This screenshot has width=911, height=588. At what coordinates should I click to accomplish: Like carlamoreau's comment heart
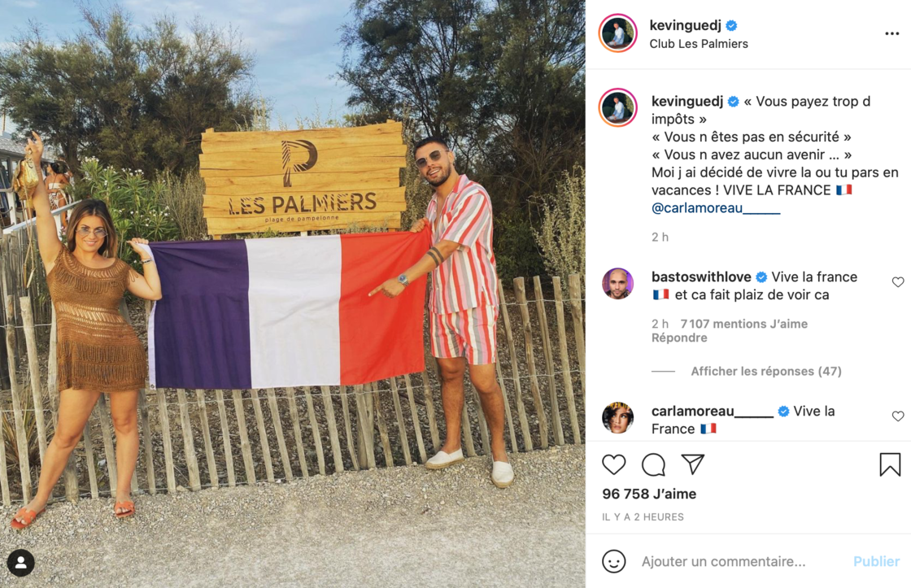pyautogui.click(x=898, y=416)
